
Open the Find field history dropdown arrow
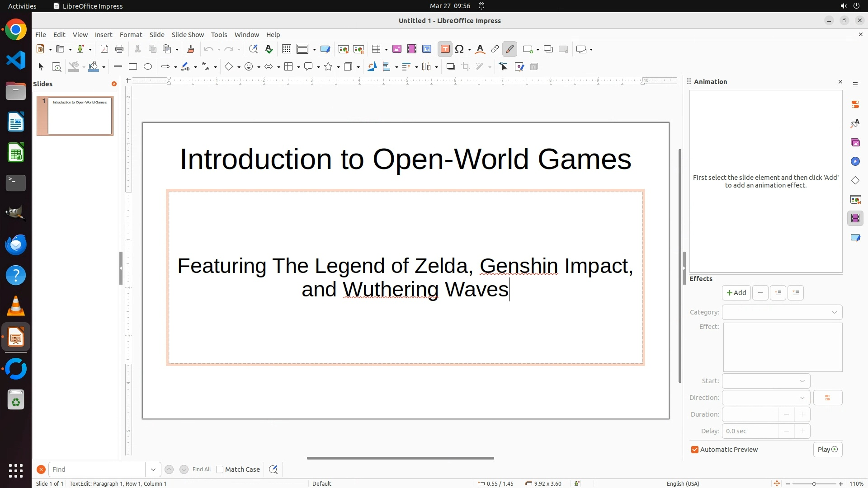(153, 469)
